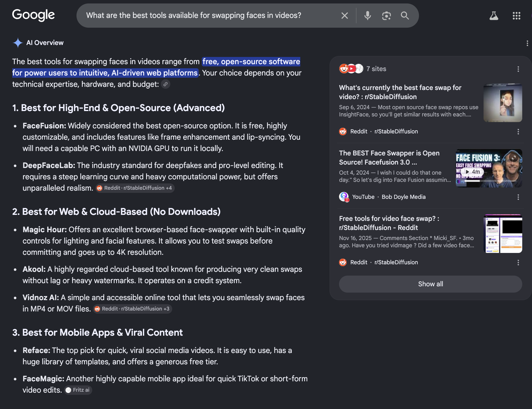Click the 'AI Overview' heading label
This screenshot has width=532, height=409.
45,43
